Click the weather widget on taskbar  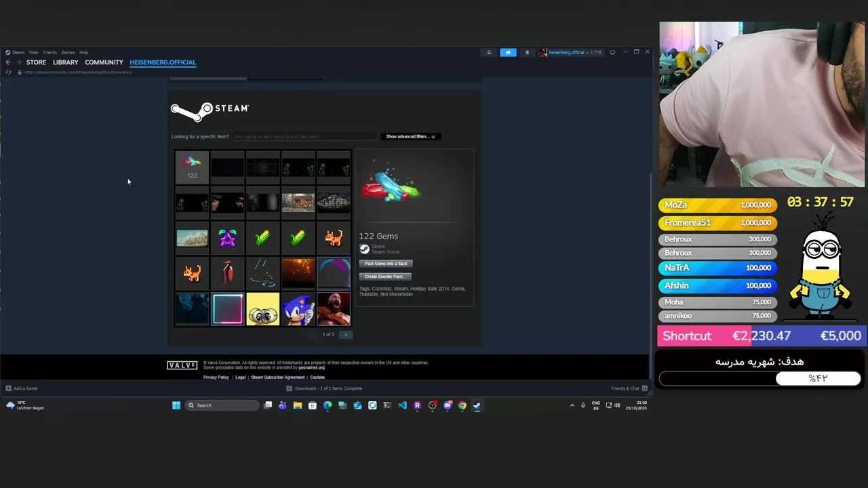pyautogui.click(x=25, y=405)
